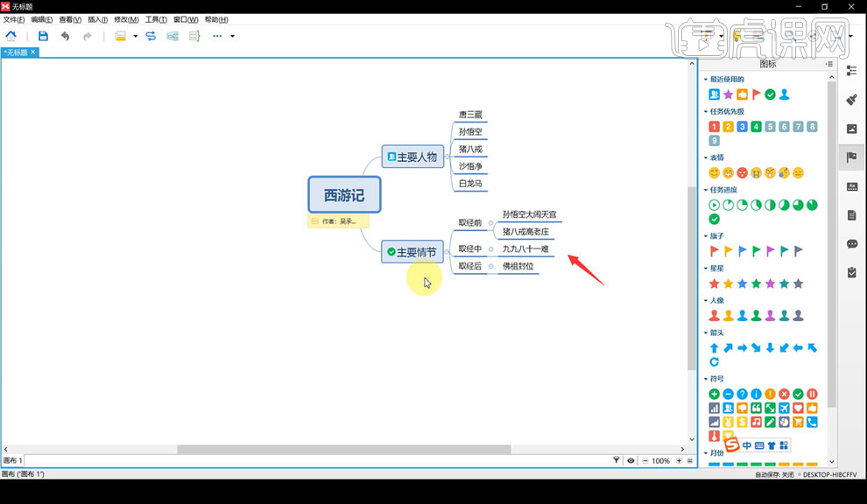This screenshot has width=867, height=504.
Task: Add the orange exclamation symbol marker
Action: [771, 394]
